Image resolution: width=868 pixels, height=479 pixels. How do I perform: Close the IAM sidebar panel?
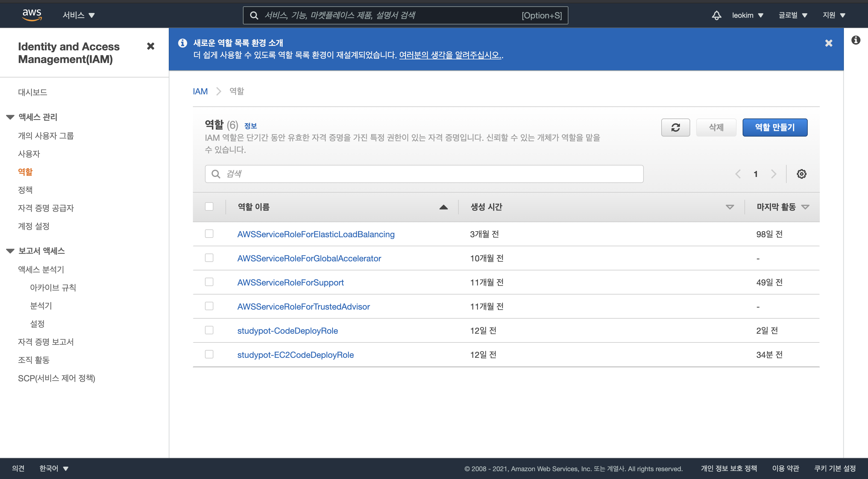pyautogui.click(x=151, y=46)
